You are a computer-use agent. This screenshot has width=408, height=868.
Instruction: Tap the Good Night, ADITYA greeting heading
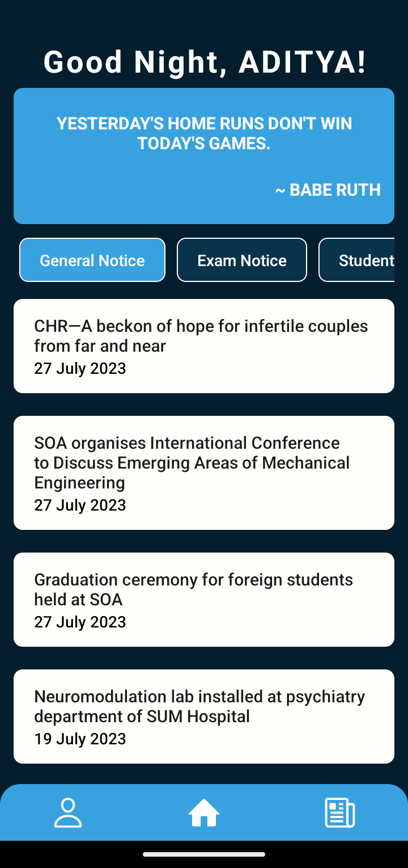[x=204, y=62]
